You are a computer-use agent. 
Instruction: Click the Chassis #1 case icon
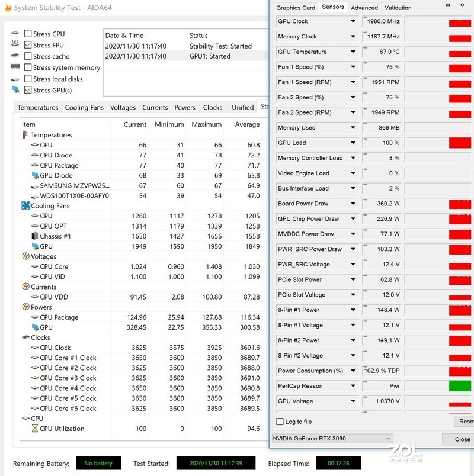click(35, 236)
